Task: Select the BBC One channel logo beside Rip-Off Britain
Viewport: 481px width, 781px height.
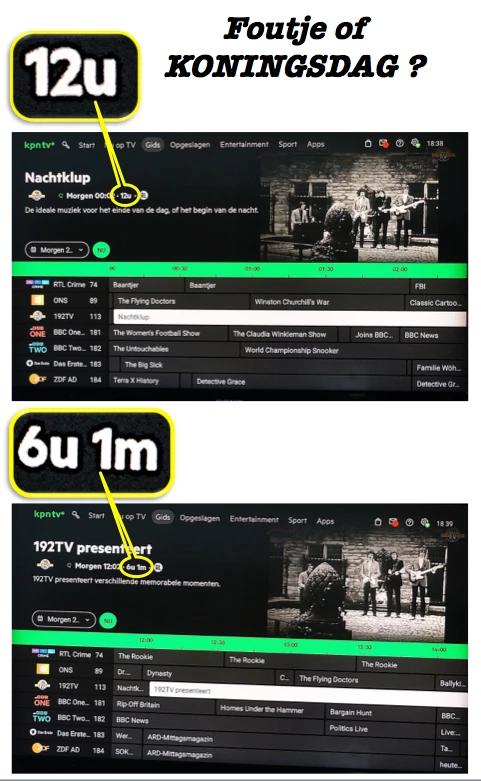Action: pyautogui.click(x=42, y=702)
